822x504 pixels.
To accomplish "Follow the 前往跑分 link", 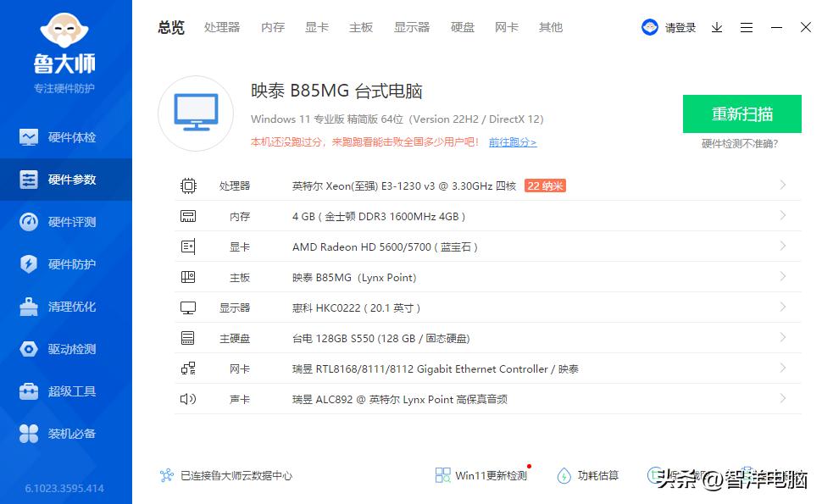I will pos(512,142).
